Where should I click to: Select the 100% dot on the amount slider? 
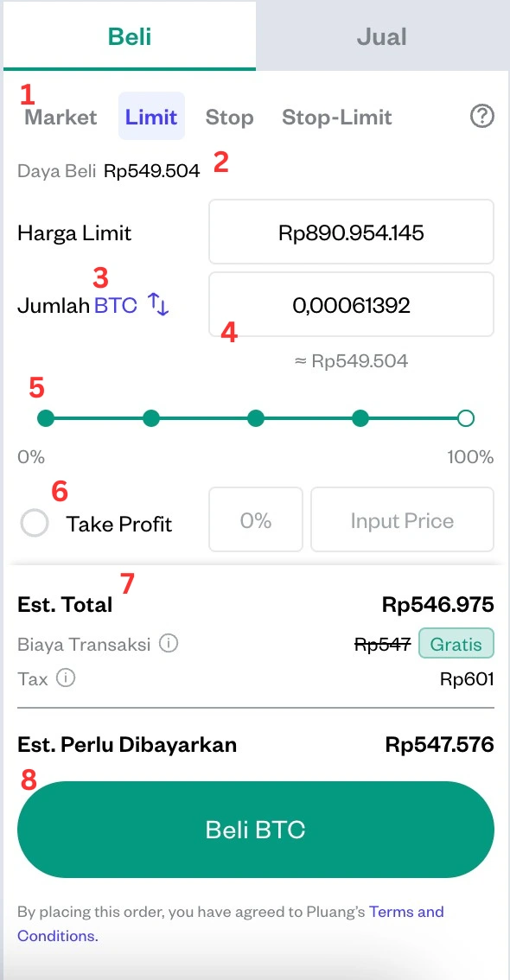tap(465, 418)
